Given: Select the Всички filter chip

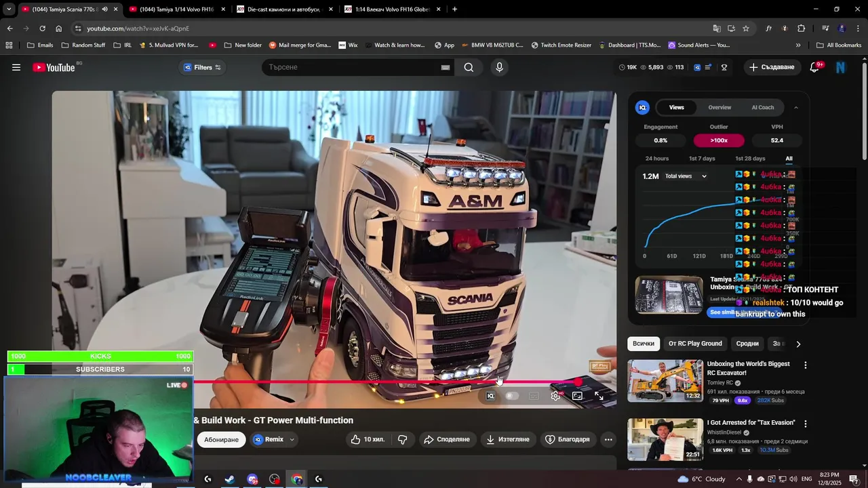Looking at the screenshot, I should [x=644, y=344].
